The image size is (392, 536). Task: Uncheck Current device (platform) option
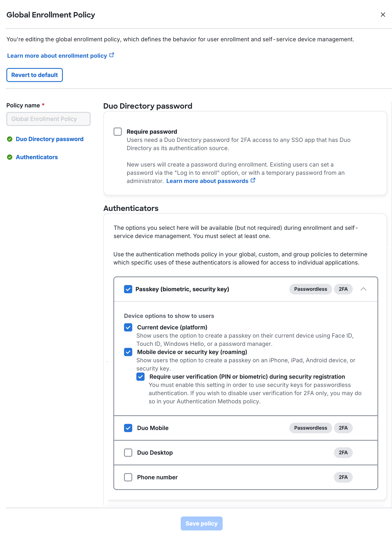(128, 327)
